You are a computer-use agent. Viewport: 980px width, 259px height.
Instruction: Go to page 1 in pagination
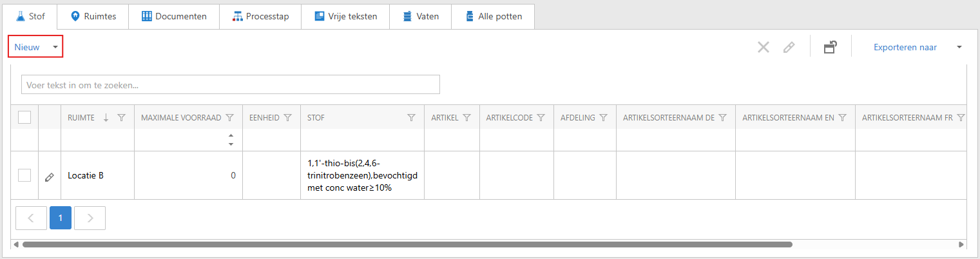point(61,218)
